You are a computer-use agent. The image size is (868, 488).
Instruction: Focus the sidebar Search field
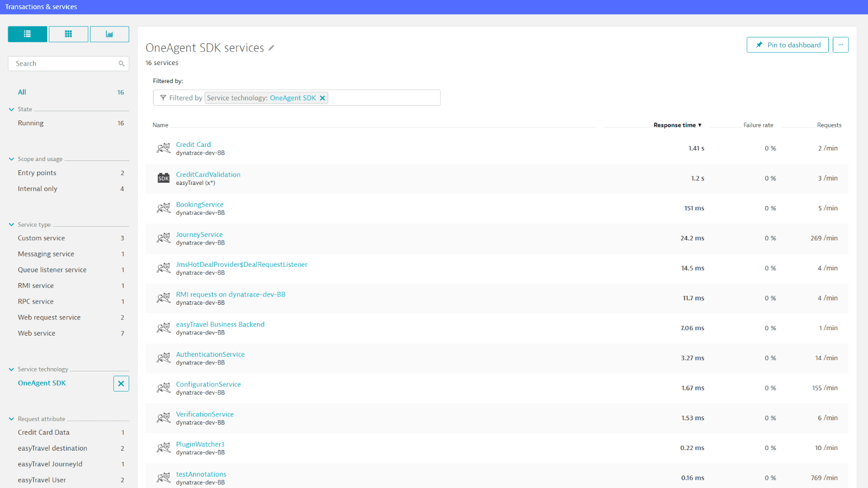pyautogui.click(x=68, y=63)
